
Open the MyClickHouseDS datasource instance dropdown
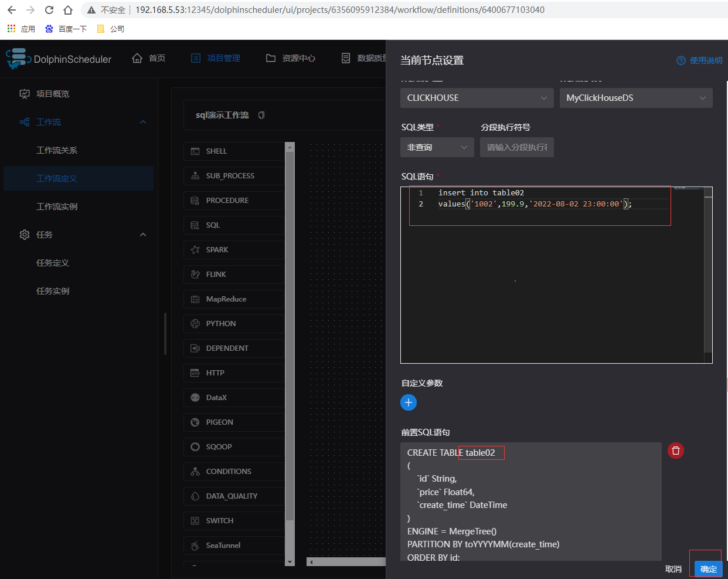tap(635, 98)
